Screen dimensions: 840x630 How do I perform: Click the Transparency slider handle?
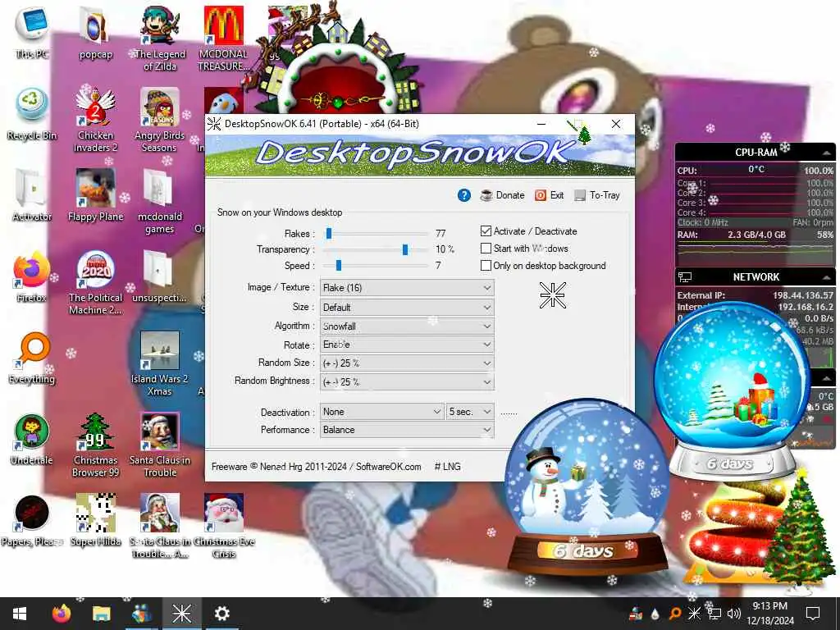405,249
